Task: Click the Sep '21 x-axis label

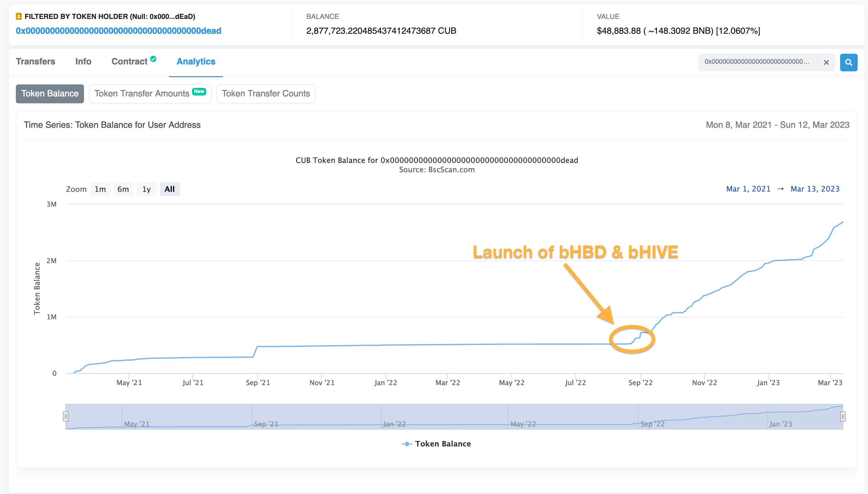Action: tap(258, 382)
